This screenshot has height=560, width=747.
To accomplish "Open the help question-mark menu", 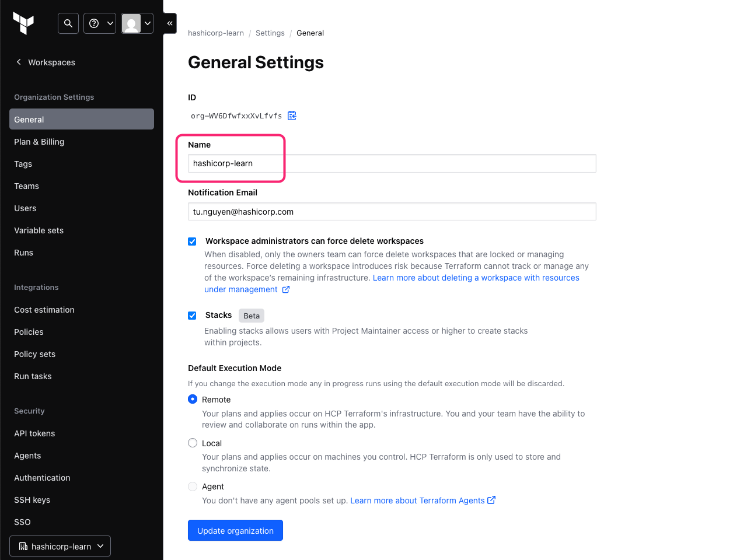I will (100, 23).
